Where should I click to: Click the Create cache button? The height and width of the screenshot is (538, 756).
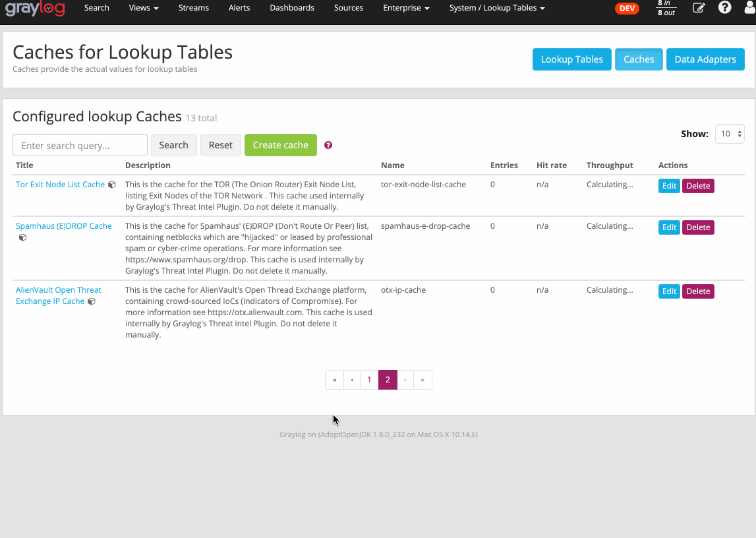point(281,145)
